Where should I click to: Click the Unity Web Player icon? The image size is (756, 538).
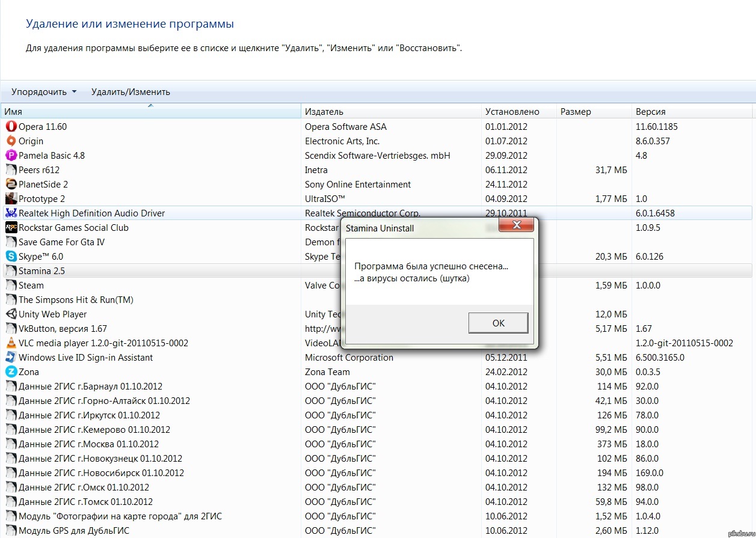click(11, 314)
